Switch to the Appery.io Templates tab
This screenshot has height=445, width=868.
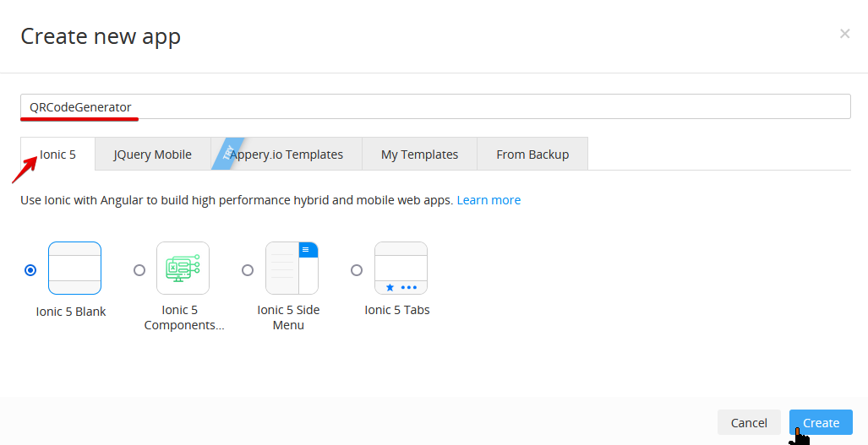tap(287, 155)
